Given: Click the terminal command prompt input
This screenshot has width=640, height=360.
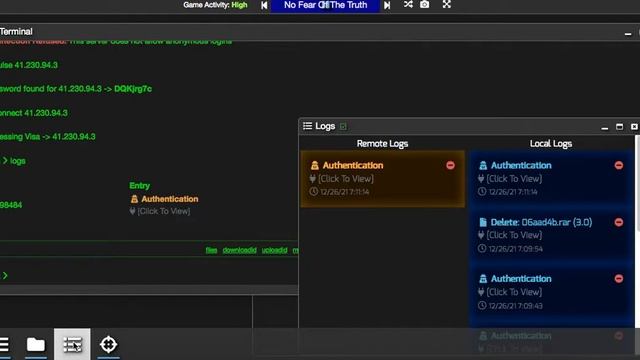Looking at the screenshot, I should click(x=149, y=276).
